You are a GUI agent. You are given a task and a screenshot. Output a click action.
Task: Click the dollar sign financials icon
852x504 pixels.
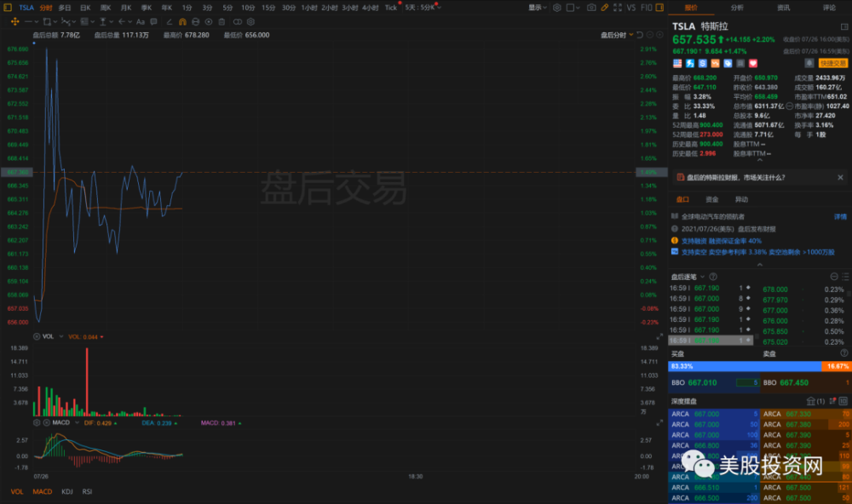coord(703,63)
